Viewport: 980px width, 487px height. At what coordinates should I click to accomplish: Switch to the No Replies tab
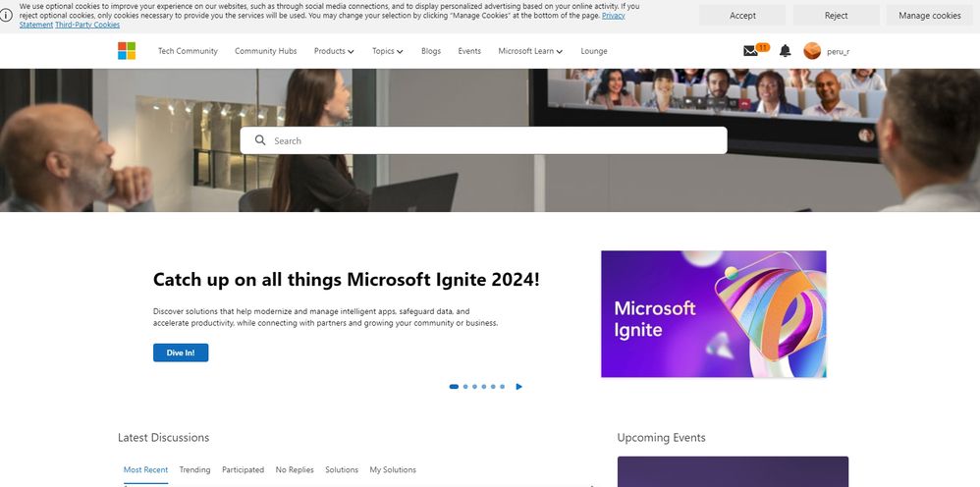coord(295,469)
